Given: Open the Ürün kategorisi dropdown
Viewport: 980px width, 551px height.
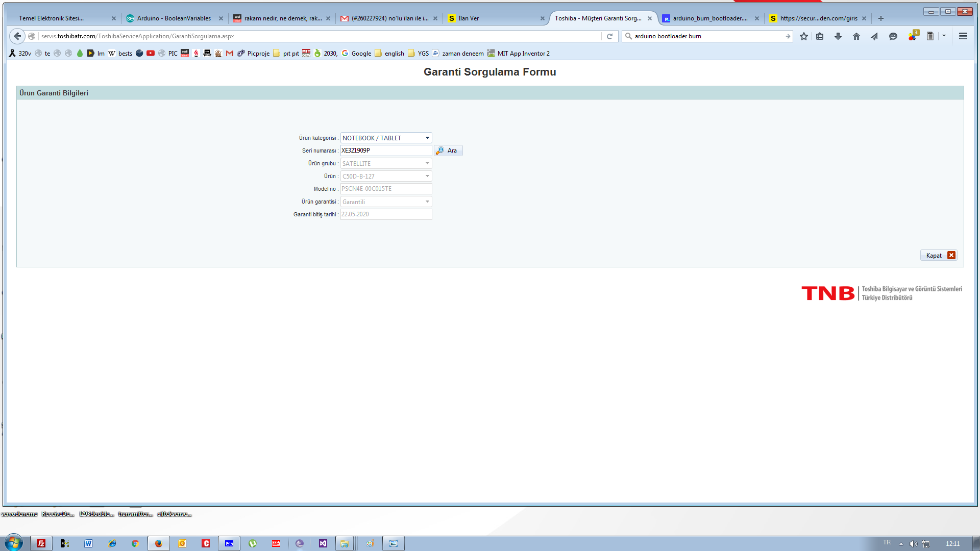Looking at the screenshot, I should pyautogui.click(x=386, y=138).
